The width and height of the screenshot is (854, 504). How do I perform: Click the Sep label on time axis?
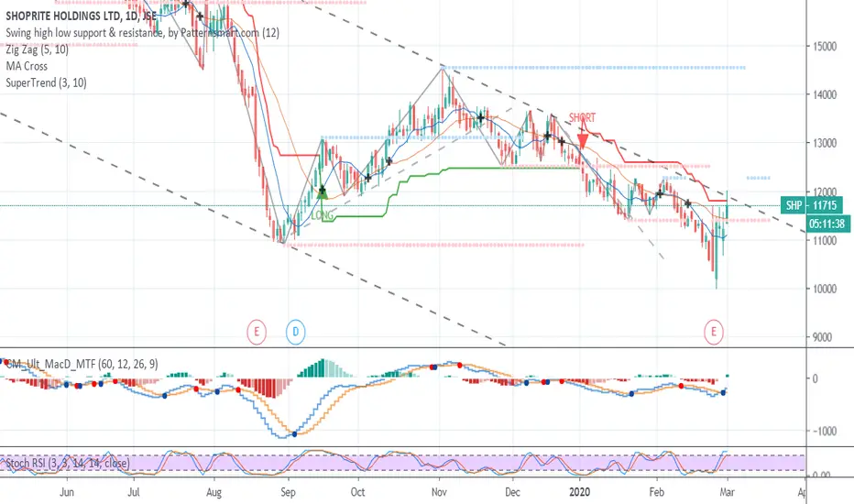click(288, 492)
